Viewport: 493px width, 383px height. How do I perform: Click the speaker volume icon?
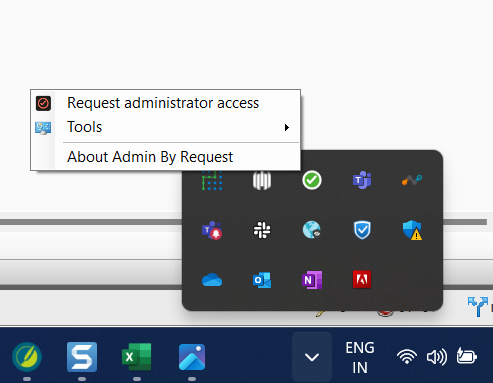pos(437,357)
